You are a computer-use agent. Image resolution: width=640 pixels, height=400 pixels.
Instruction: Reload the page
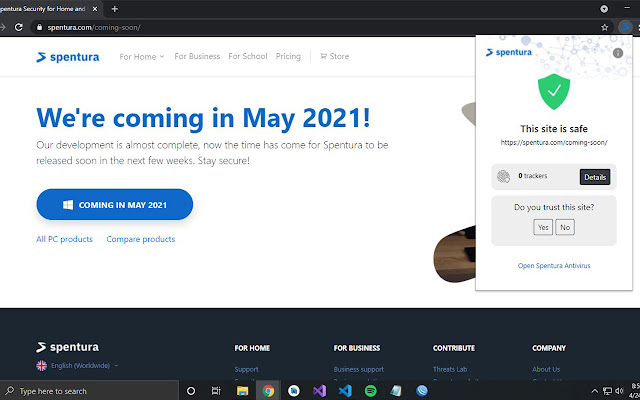click(18, 27)
